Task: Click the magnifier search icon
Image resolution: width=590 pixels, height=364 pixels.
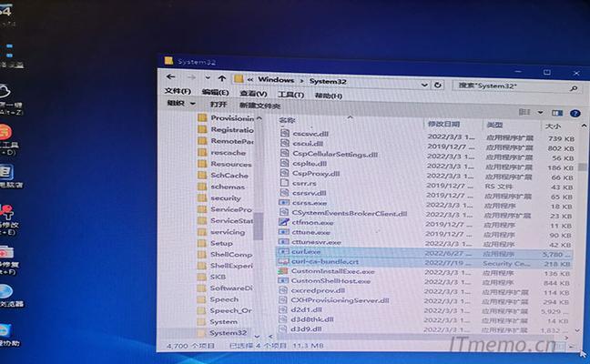Action: [x=574, y=88]
